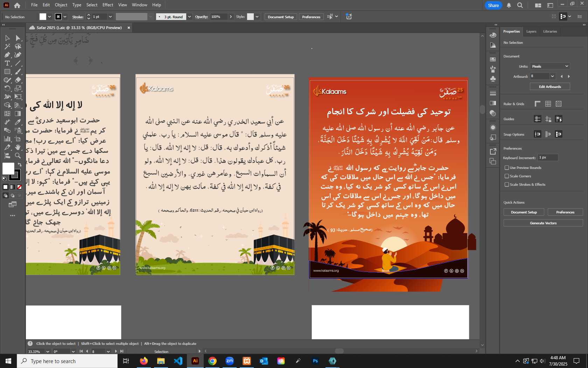Open the Color panel palette icon

(493, 35)
